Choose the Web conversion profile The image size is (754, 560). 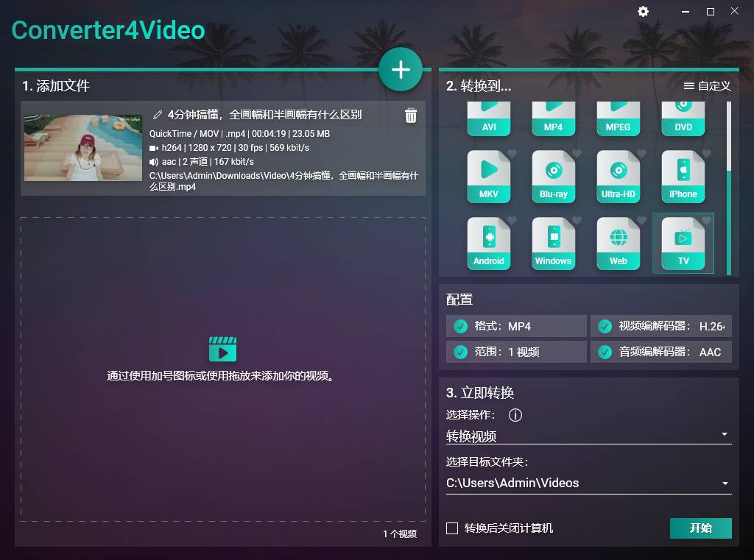[619, 243]
